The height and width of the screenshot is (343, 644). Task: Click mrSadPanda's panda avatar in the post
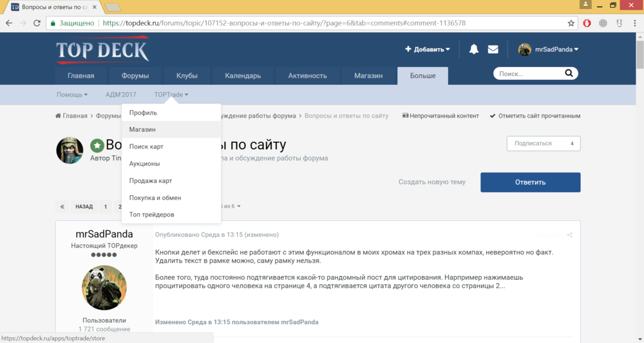tap(104, 287)
